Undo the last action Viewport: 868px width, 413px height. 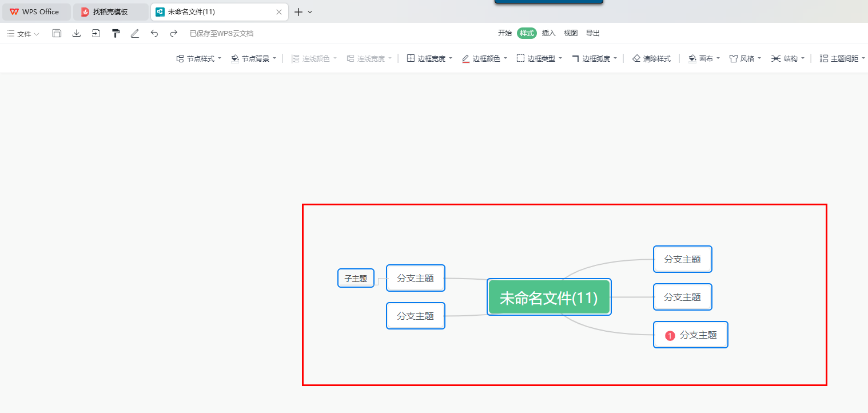pos(154,34)
